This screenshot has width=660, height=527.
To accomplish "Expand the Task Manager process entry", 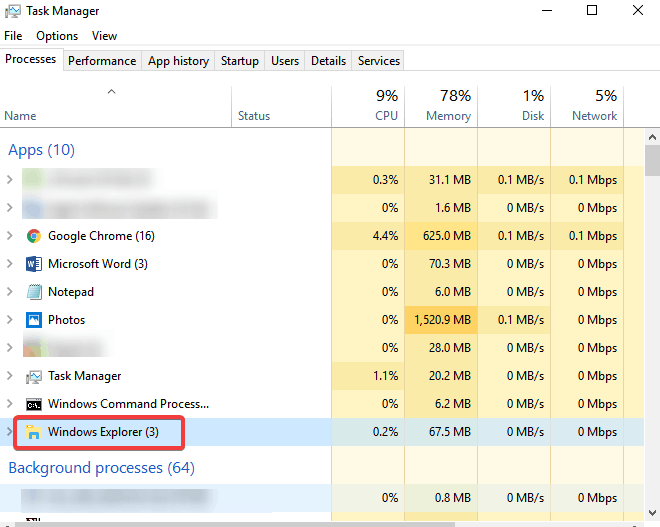I will click(x=10, y=376).
